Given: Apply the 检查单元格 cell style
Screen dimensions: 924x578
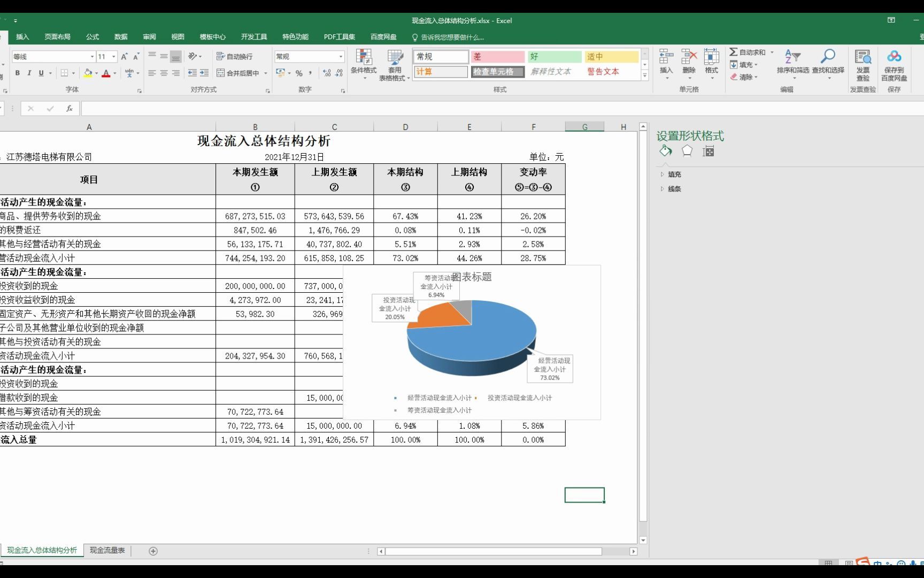Looking at the screenshot, I should click(497, 72).
